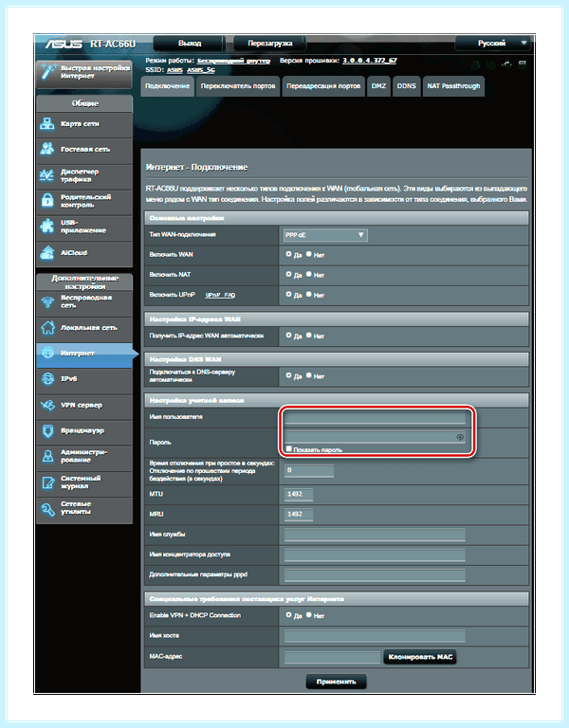The image size is (569, 728).
Task: Switch to the Переадресация портов tab
Action: click(323, 86)
